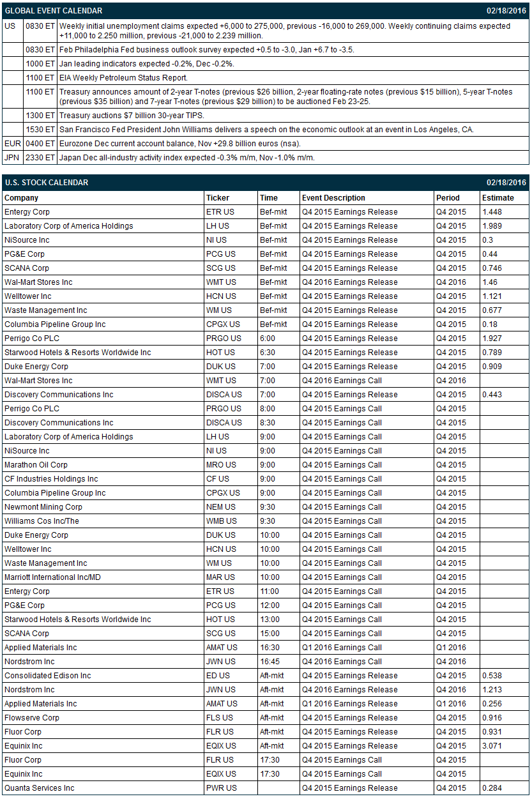Select the 02/18/2016 date in U.S. Stock Calendar header
Image resolution: width=532 pixels, height=799 pixels.
[x=508, y=183]
